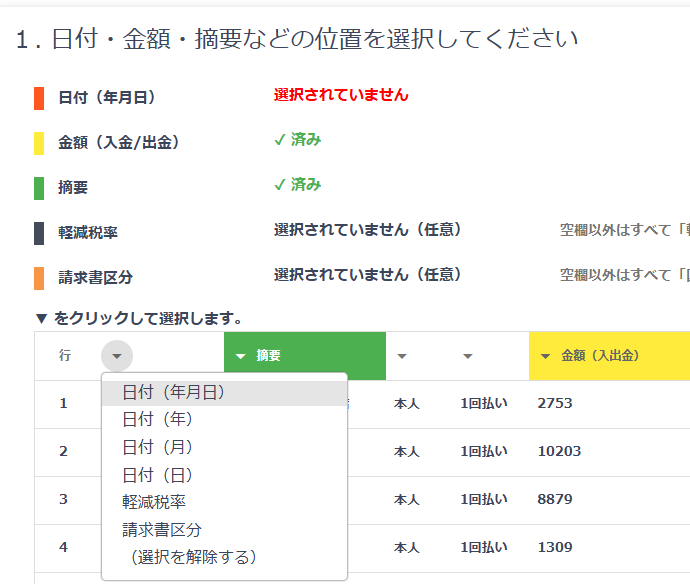Click 1回払い in row 1
Image resolution: width=690 pixels, height=584 pixels.
(484, 403)
